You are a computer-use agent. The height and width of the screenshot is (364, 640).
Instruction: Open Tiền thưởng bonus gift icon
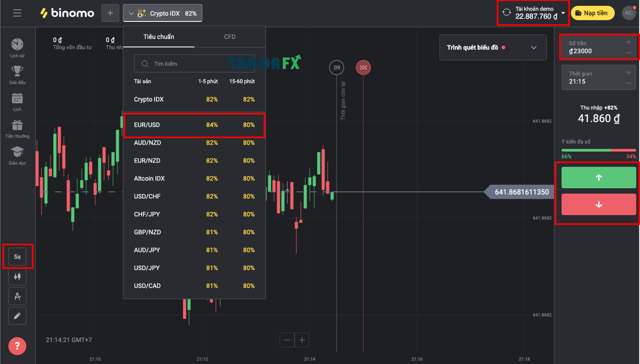[x=17, y=128]
